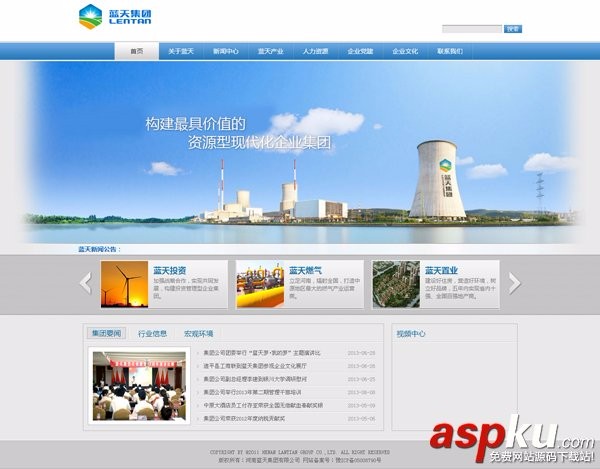
Task: Click the Lentan 蓝天集团 logo
Action: [115, 16]
